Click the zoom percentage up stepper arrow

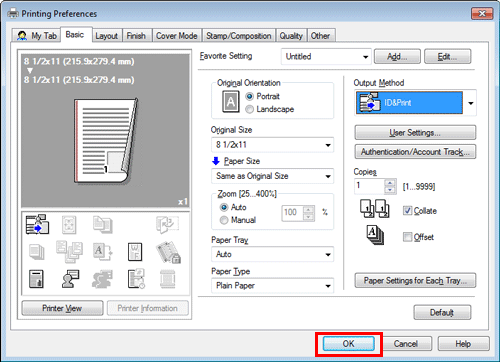(309, 210)
